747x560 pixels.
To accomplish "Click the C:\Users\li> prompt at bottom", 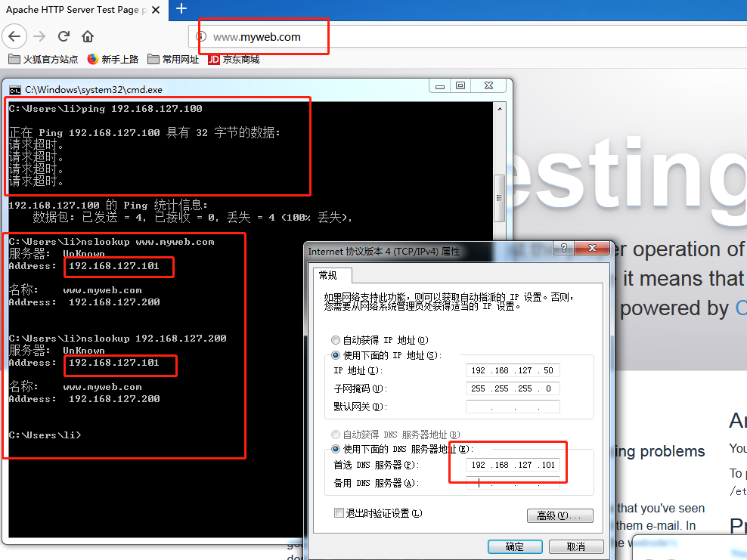I will (x=45, y=435).
